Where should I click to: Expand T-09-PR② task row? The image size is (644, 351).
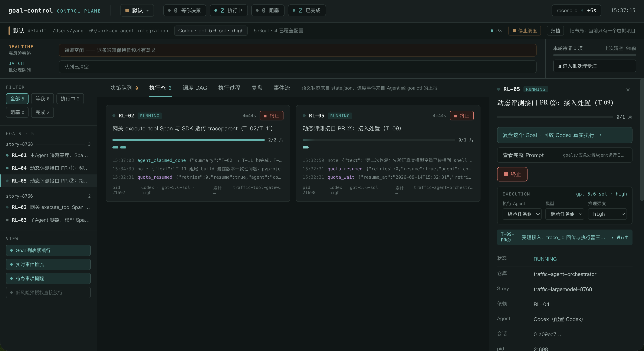click(565, 237)
